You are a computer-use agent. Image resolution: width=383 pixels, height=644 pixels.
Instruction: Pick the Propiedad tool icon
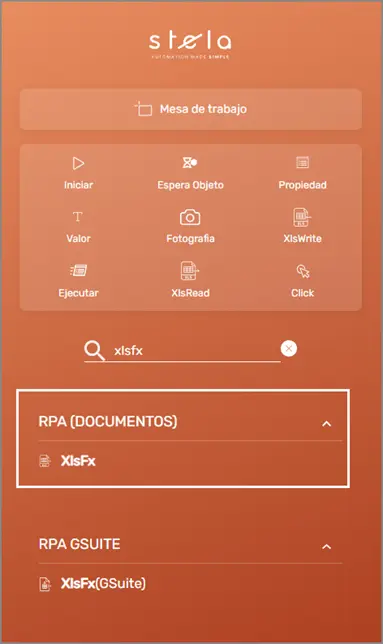coord(303,163)
